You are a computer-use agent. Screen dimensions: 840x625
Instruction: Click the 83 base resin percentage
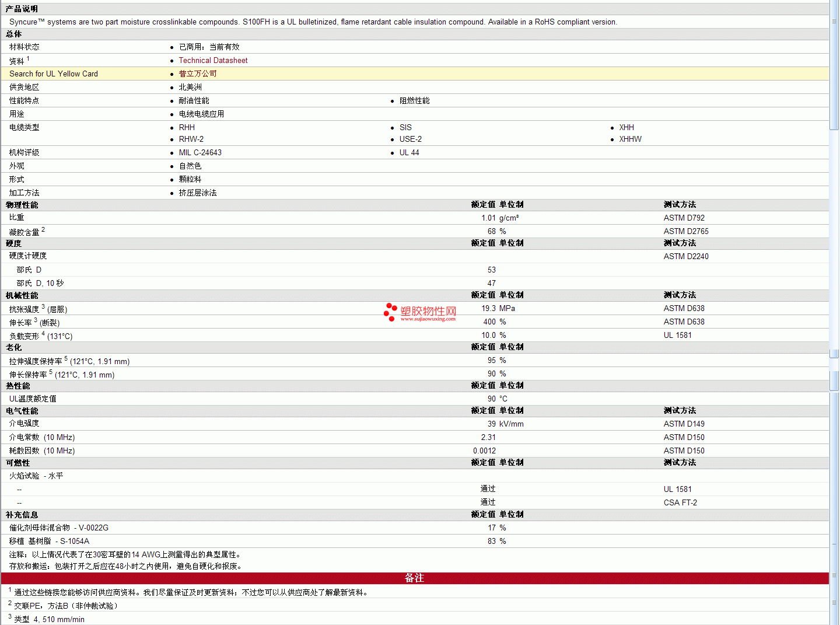coord(492,541)
